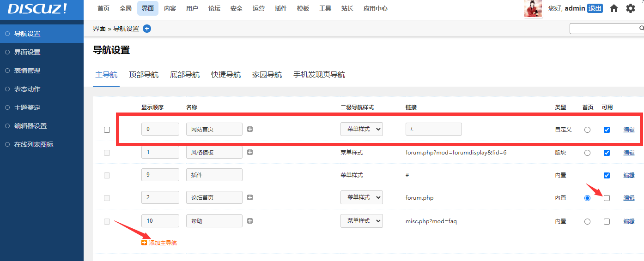Open the 应用中心 top menu

[x=376, y=8]
